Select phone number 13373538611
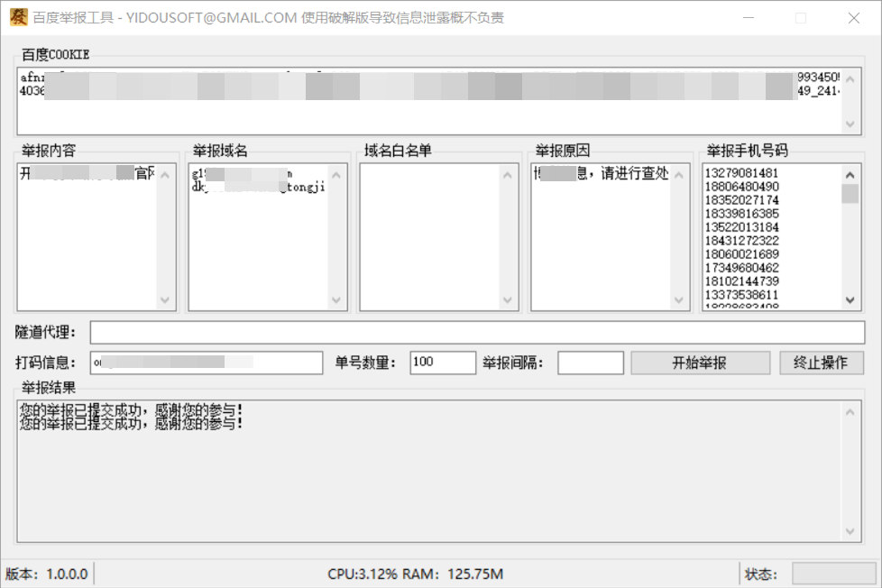The height and width of the screenshot is (588, 882). coord(742,294)
